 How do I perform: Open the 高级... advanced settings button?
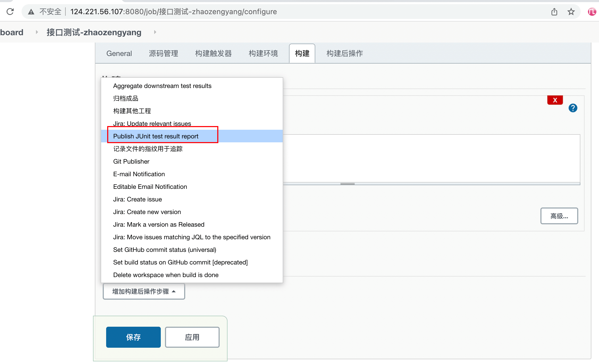pos(559,216)
